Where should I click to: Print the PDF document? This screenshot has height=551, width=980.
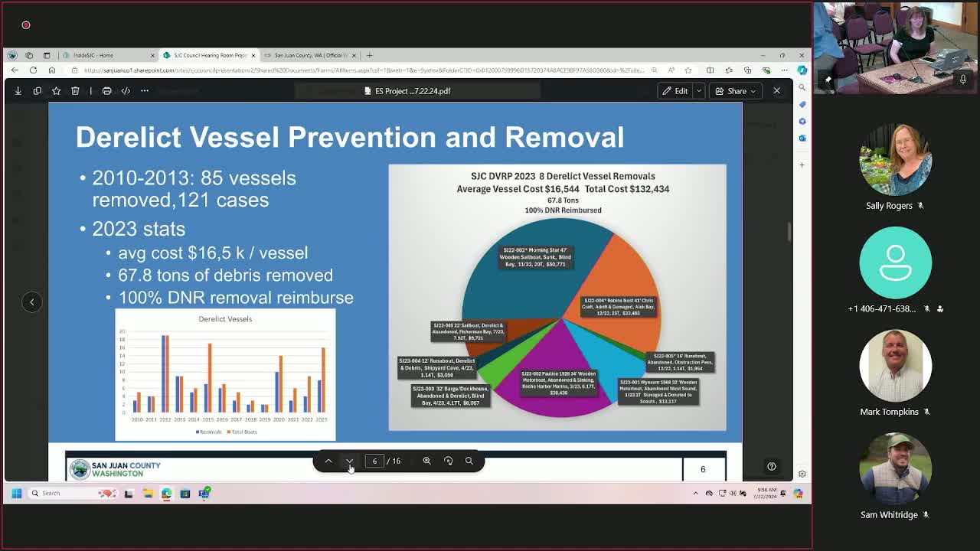point(106,90)
